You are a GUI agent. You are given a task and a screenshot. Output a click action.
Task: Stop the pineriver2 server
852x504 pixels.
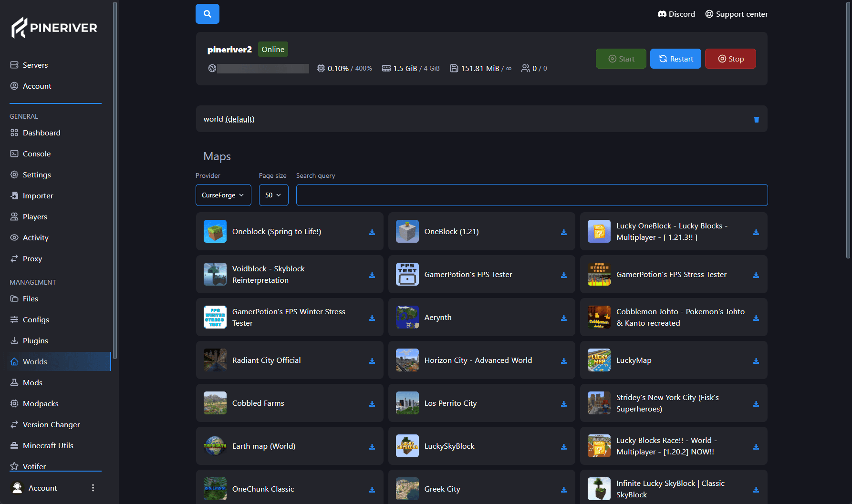tap(730, 59)
